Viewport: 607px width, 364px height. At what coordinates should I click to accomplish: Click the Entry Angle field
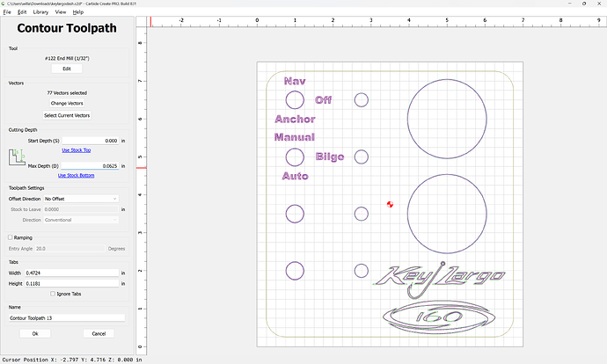pyautogui.click(x=69, y=249)
